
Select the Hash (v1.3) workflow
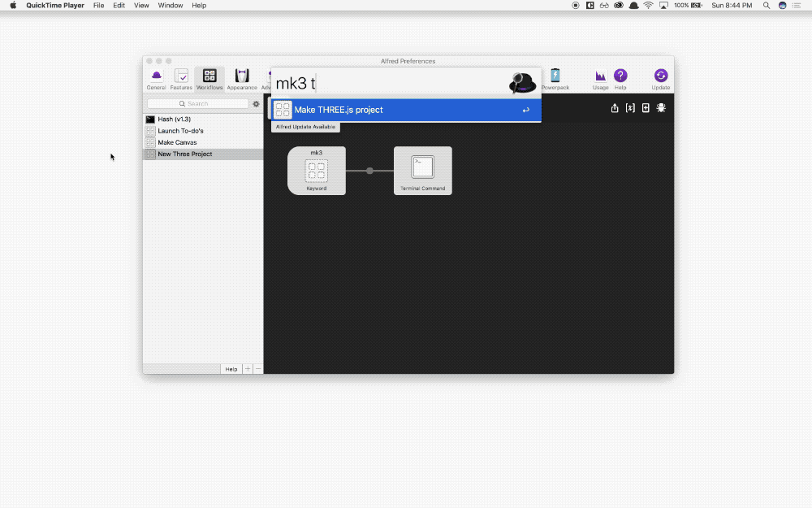pyautogui.click(x=203, y=119)
